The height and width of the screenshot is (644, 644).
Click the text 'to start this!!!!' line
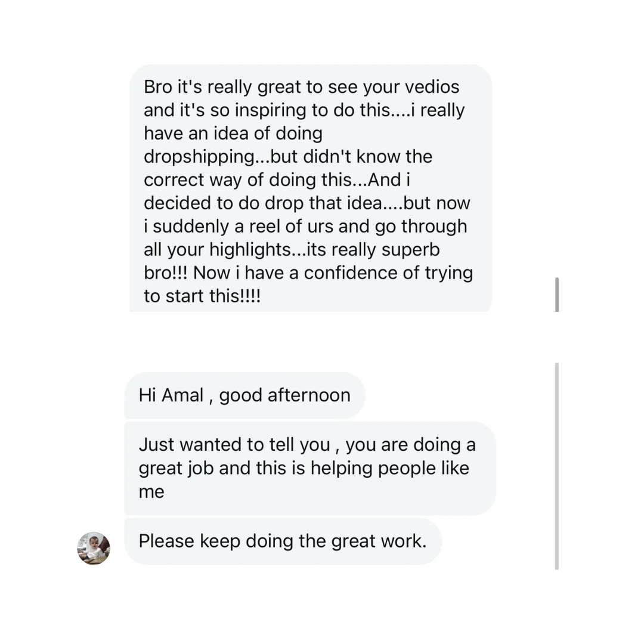click(x=202, y=296)
